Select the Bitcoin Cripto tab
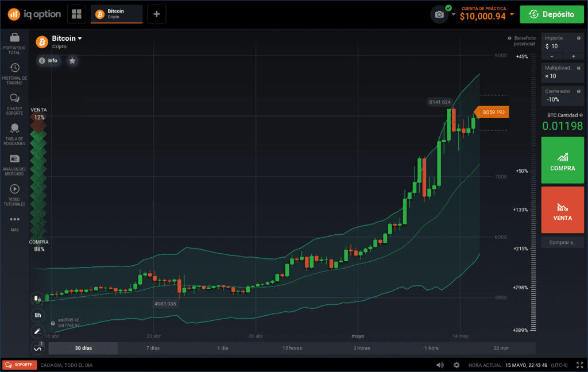The width and height of the screenshot is (588, 372). [117, 14]
